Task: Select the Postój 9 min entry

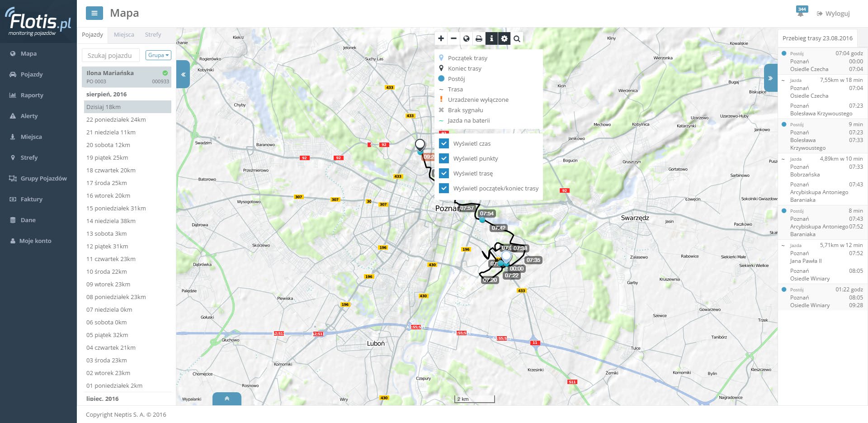Action: [823, 136]
